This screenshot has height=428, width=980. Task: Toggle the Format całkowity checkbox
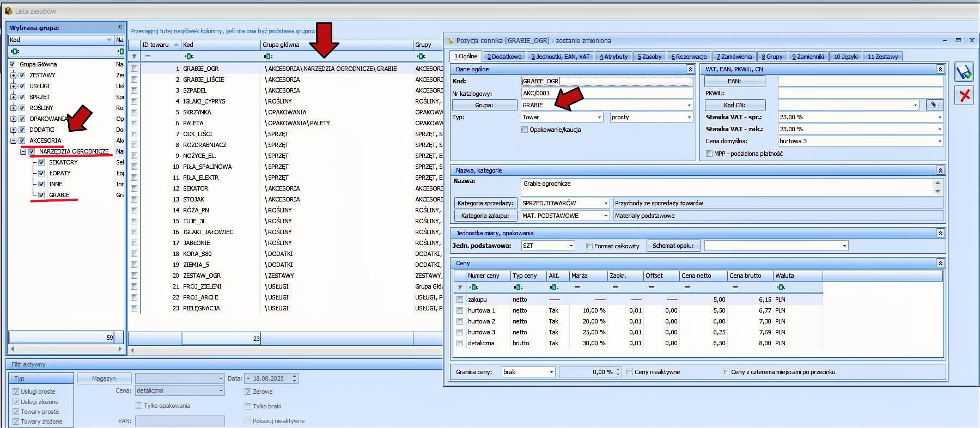589,246
